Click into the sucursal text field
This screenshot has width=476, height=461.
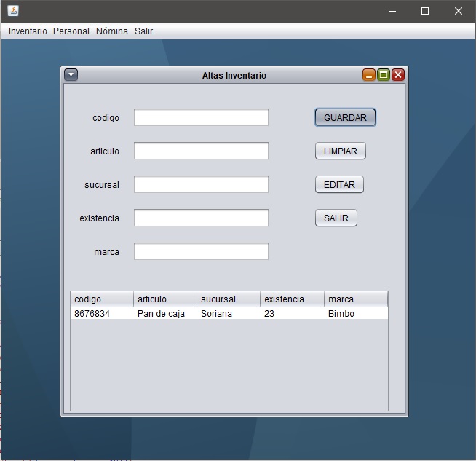(201, 184)
